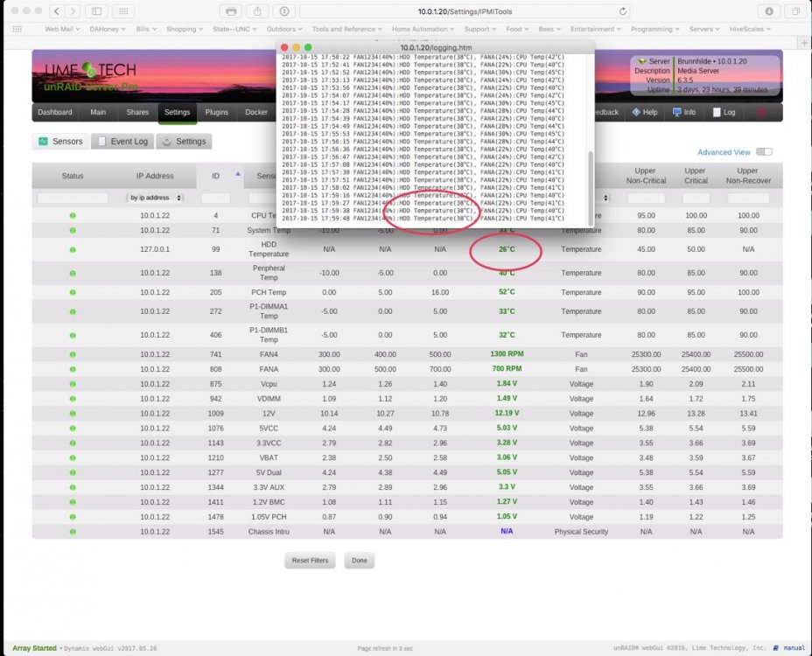Expand the Web Mail bookmarks folder
This screenshot has width=812, height=656.
[x=62, y=29]
